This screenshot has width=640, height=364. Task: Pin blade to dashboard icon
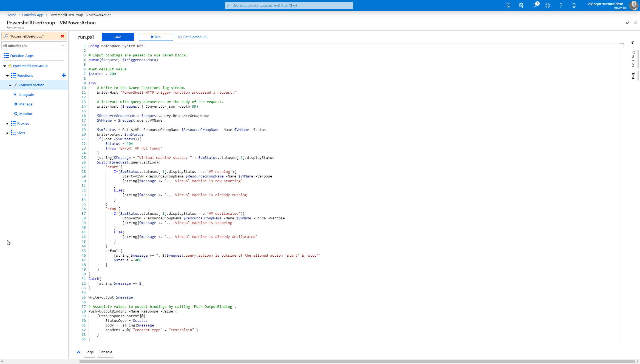(628, 22)
